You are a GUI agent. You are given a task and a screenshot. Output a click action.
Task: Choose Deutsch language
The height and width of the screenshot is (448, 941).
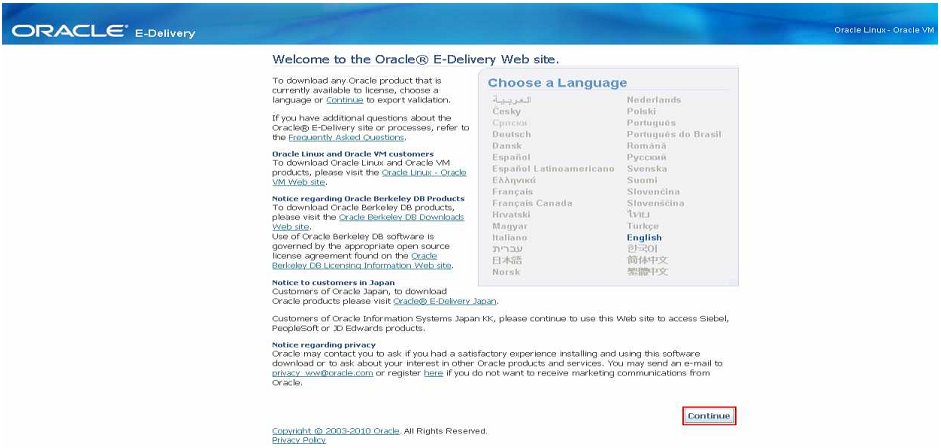point(511,134)
